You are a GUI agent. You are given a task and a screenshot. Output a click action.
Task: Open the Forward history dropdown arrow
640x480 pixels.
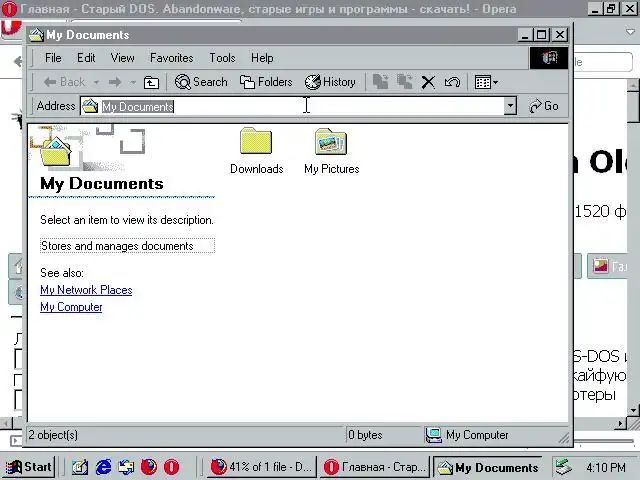click(133, 82)
